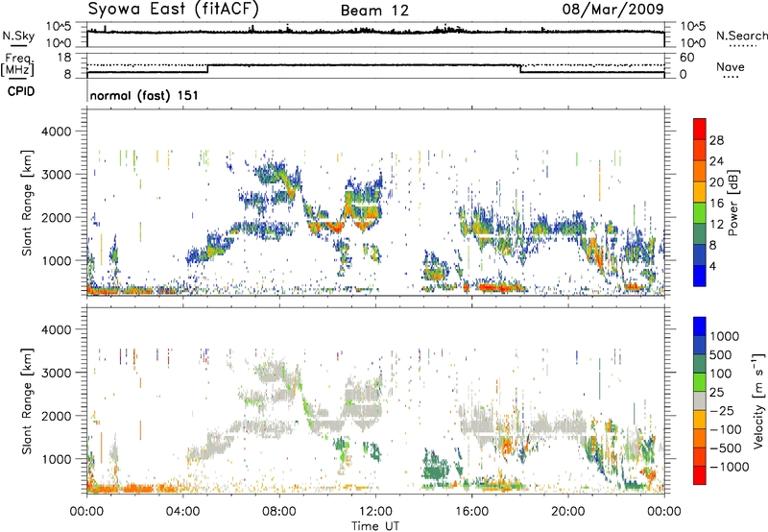The image size is (768, 532).
Task: Click the "4000" tick on velocity panel
Action: coord(56,329)
